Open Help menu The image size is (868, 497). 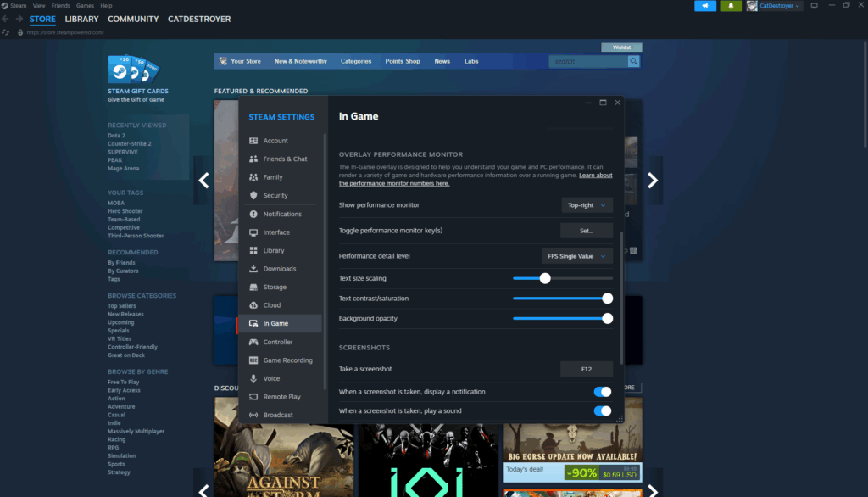106,6
